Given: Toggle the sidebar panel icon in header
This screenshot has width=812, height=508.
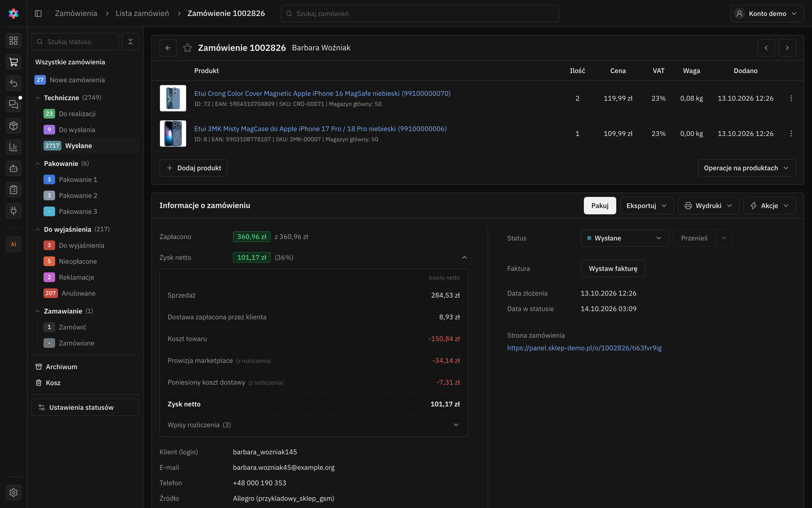Looking at the screenshot, I should [x=38, y=14].
